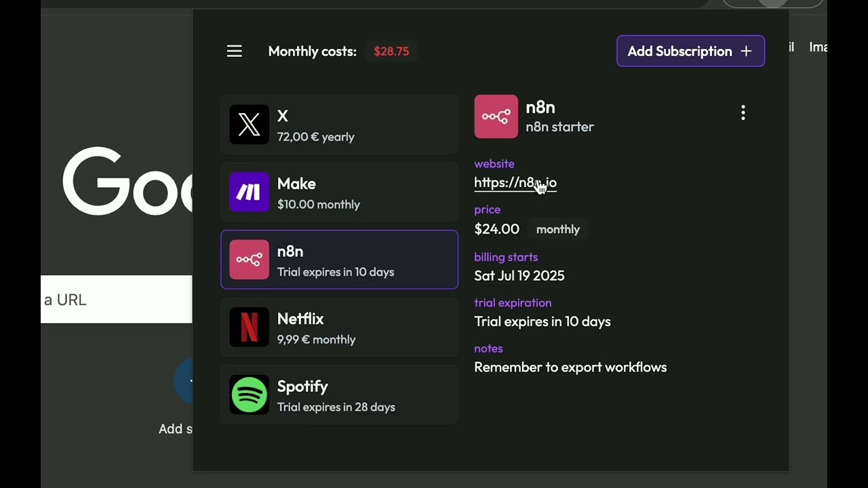Click the Sat Jul 19 2025 billing date
Image resolution: width=868 pixels, height=488 pixels.
[519, 276]
